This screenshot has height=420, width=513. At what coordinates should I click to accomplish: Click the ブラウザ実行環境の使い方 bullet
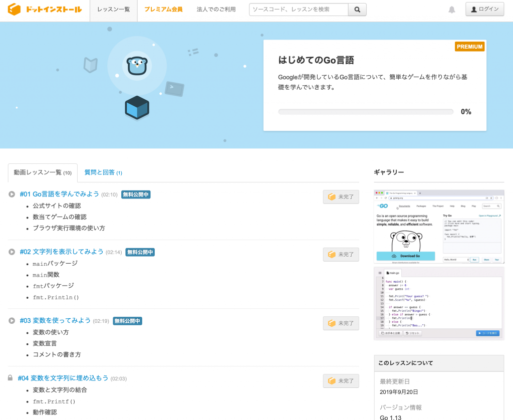point(69,228)
